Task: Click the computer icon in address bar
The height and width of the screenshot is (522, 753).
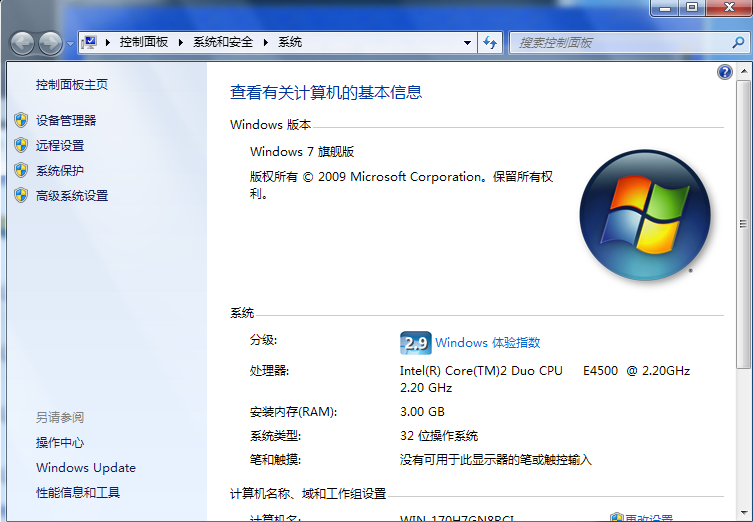Action: [x=89, y=43]
